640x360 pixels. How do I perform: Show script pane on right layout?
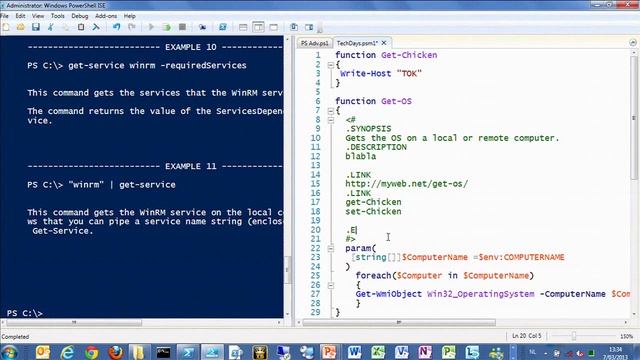[x=258, y=27]
